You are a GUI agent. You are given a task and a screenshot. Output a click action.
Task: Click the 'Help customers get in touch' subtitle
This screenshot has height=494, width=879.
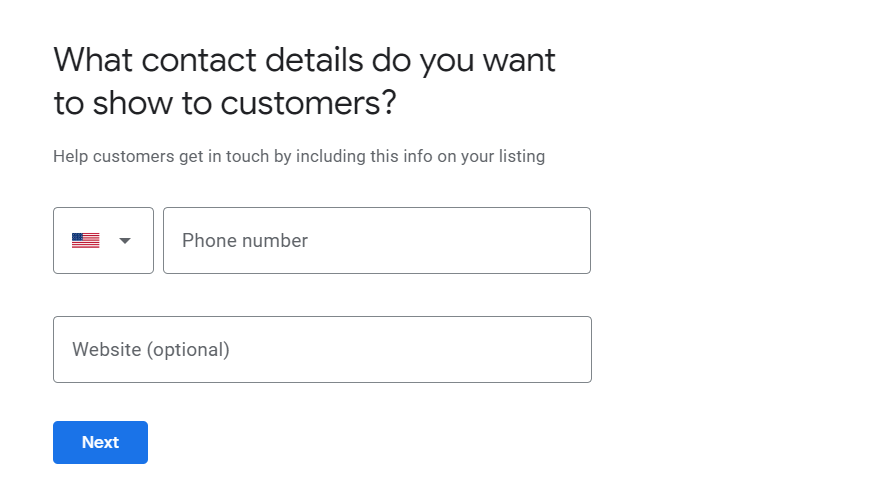298,156
